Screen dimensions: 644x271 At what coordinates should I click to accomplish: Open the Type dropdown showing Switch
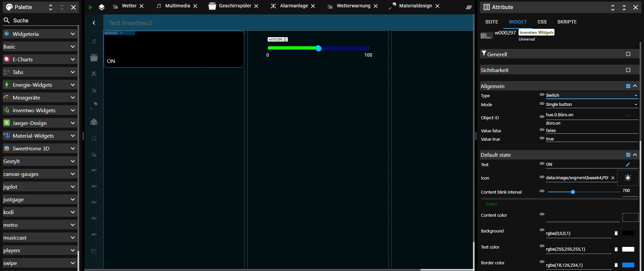pyautogui.click(x=592, y=95)
